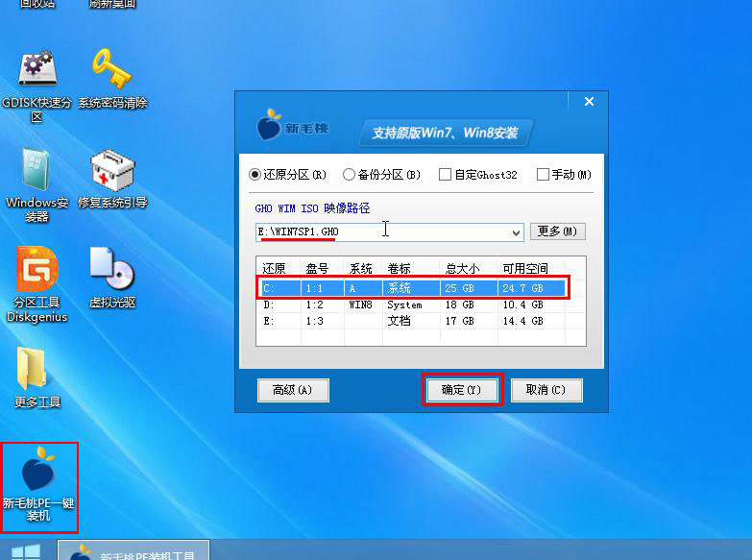Click 17 GB total size cell
Viewport: 752px width, 560px height.
[x=459, y=321]
